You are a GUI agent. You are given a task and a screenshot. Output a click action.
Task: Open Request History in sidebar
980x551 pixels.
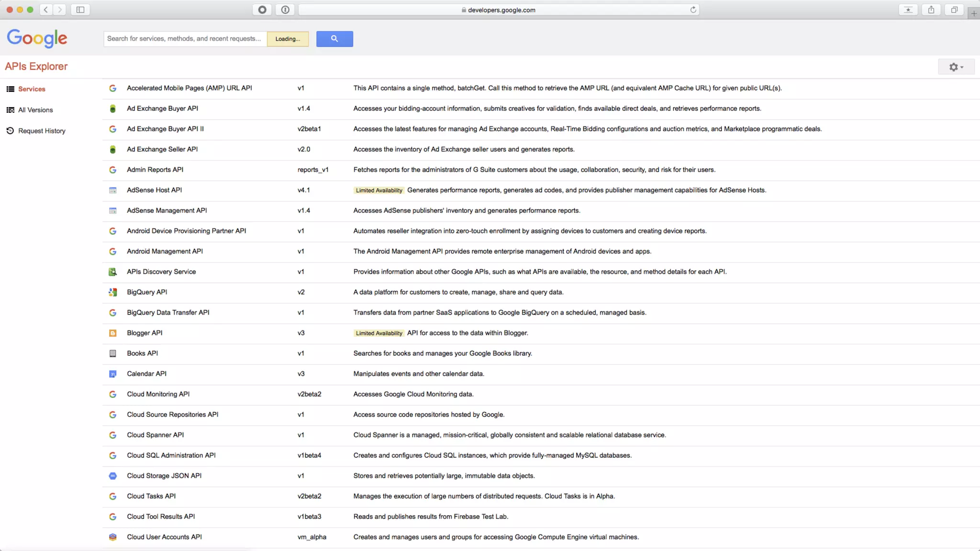point(42,131)
